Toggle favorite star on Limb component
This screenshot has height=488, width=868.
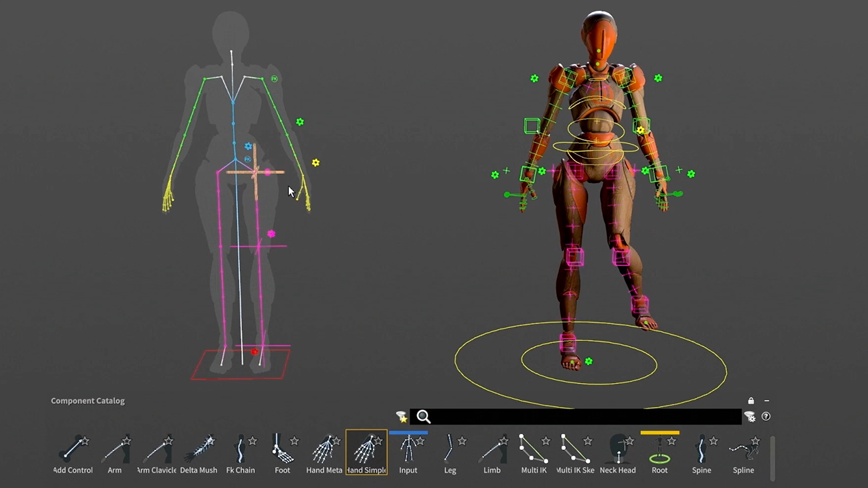[x=504, y=441]
